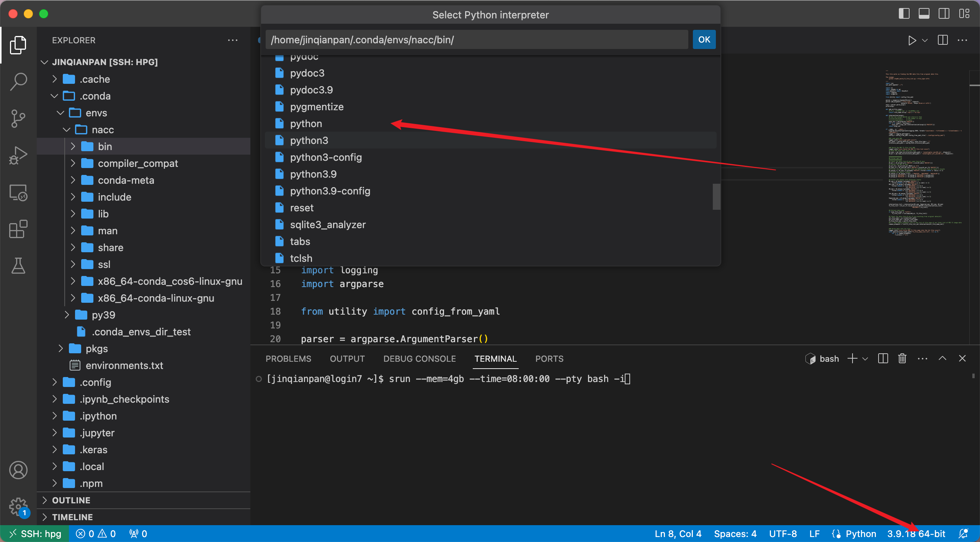Switch to the PROBLEMS tab
Image resolution: width=980 pixels, height=542 pixels.
click(x=288, y=359)
